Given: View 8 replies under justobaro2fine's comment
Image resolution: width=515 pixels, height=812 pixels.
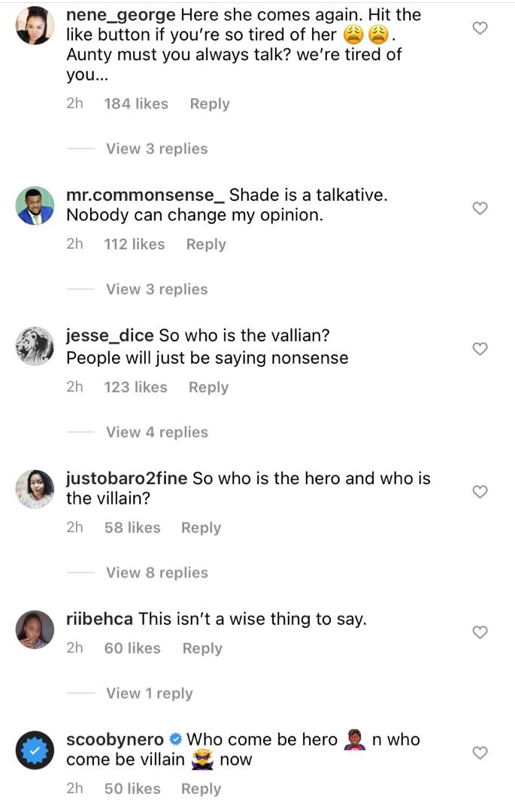Looking at the screenshot, I should coord(156,573).
